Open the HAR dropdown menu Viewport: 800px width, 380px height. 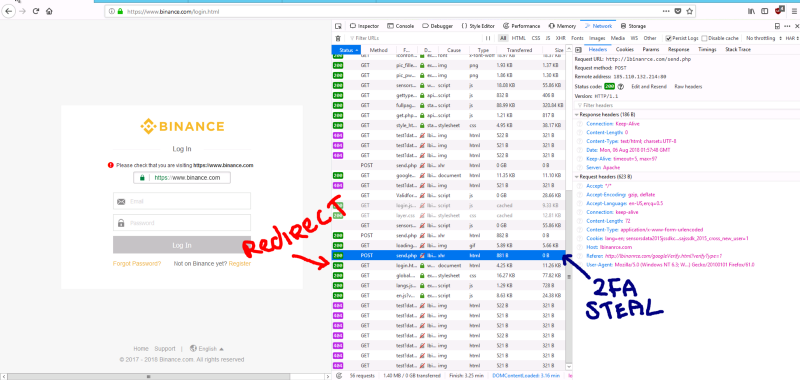(x=792, y=38)
